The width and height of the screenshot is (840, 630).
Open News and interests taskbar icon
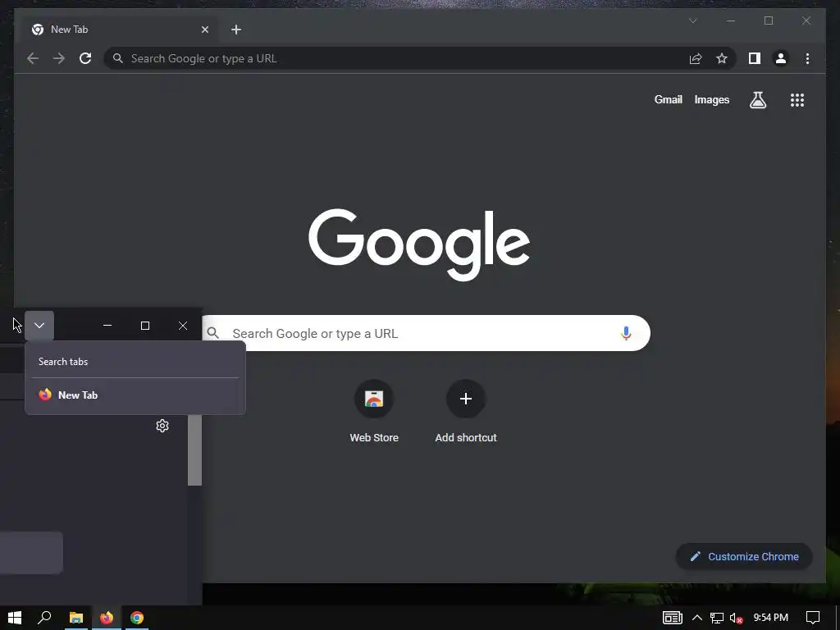(673, 618)
